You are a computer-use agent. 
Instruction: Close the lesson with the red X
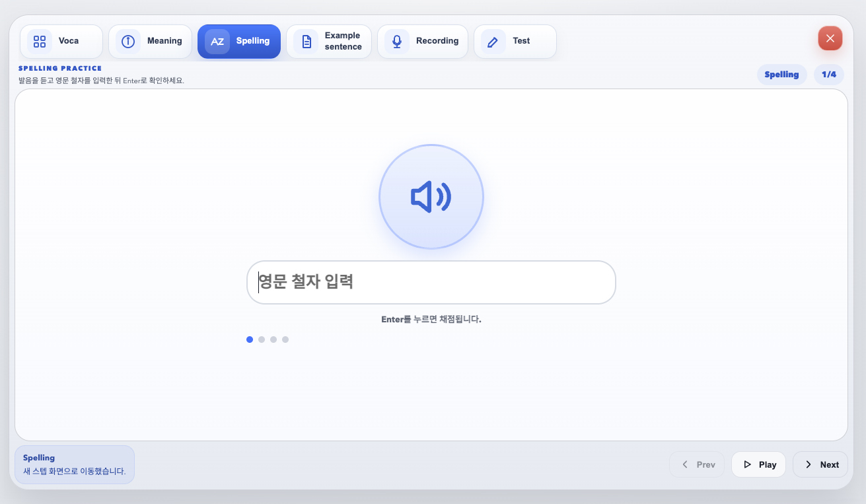tap(830, 38)
